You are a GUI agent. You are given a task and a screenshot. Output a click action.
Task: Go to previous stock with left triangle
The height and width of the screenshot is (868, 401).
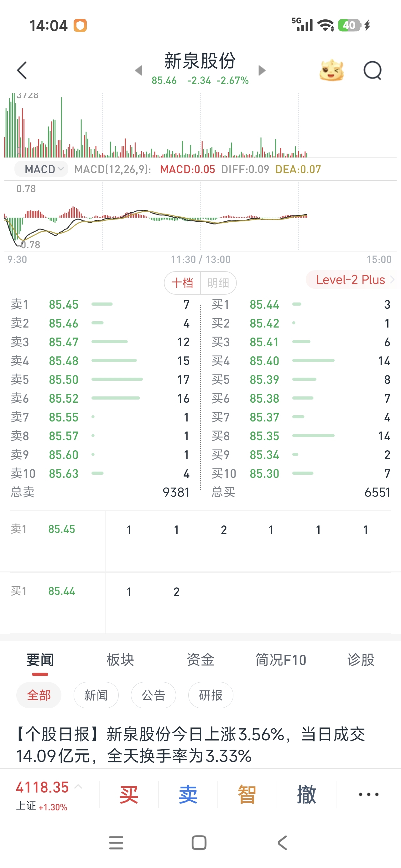[138, 70]
